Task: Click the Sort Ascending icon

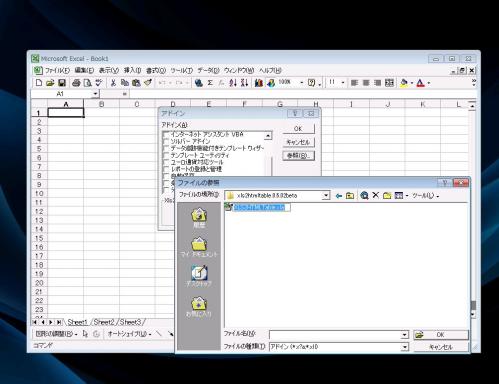Action: [x=233, y=83]
